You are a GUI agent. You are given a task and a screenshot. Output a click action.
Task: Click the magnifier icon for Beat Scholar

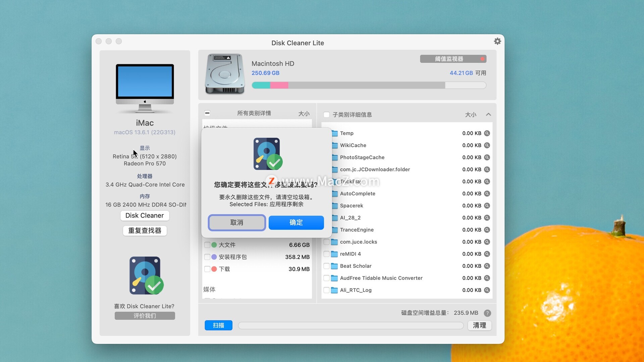(487, 266)
